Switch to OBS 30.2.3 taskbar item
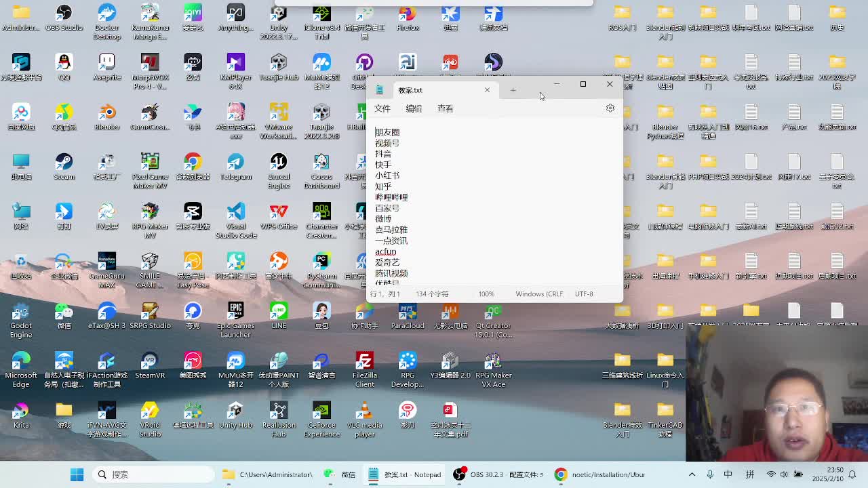The width and height of the screenshot is (868, 488). [498, 474]
